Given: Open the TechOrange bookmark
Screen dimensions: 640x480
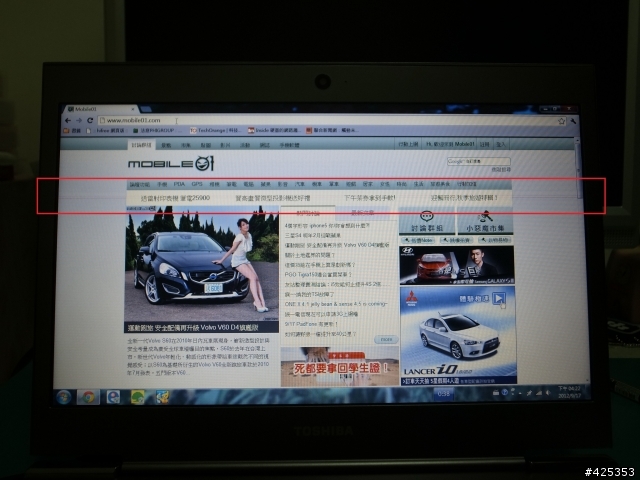Looking at the screenshot, I should [x=216, y=131].
